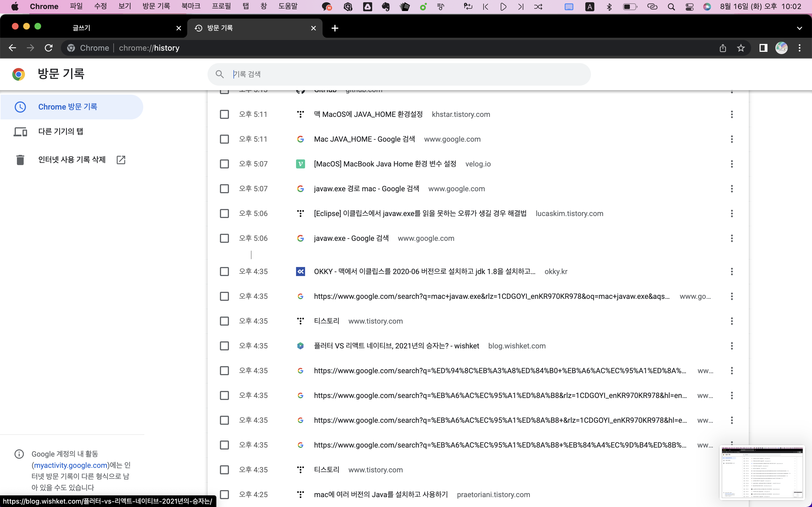Open a new tab with plus button
The height and width of the screenshot is (507, 812).
tap(335, 28)
